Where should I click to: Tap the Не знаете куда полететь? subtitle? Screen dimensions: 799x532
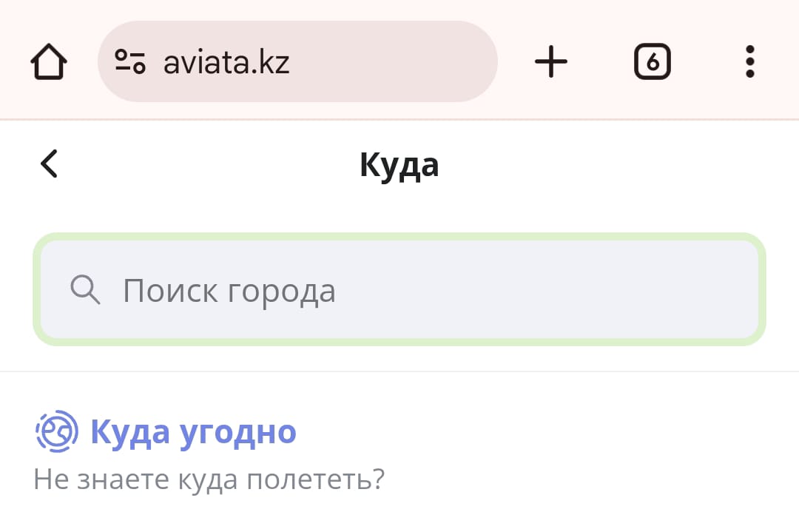coord(209,479)
